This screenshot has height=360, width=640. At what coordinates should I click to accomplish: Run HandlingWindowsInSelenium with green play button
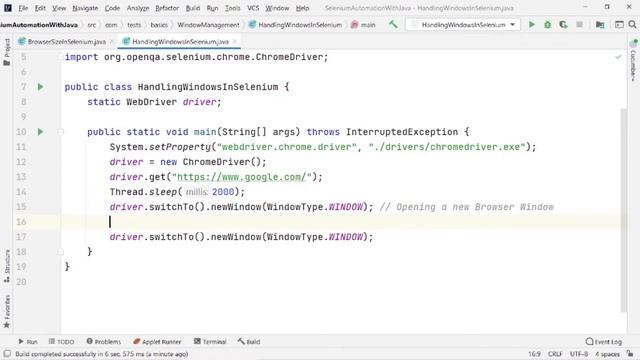pyautogui.click(x=531, y=24)
